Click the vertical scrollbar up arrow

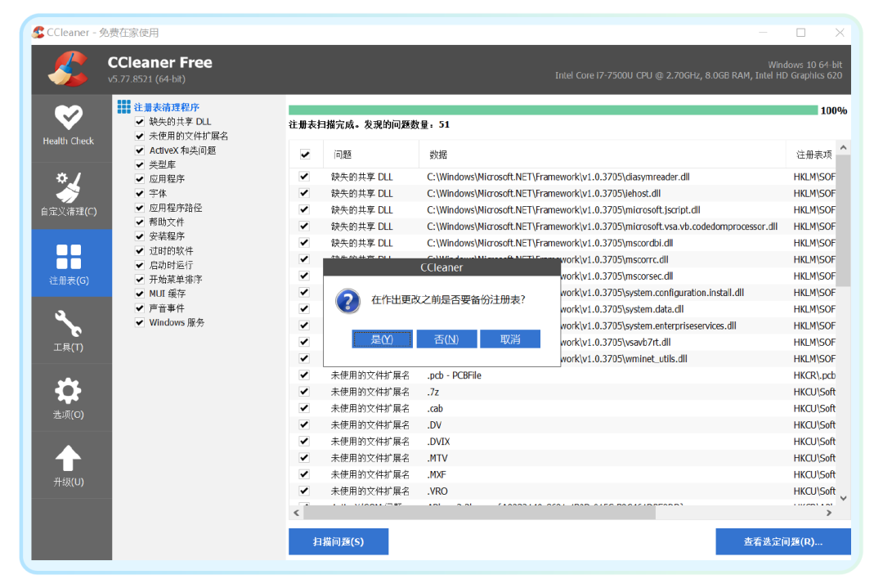(x=843, y=147)
